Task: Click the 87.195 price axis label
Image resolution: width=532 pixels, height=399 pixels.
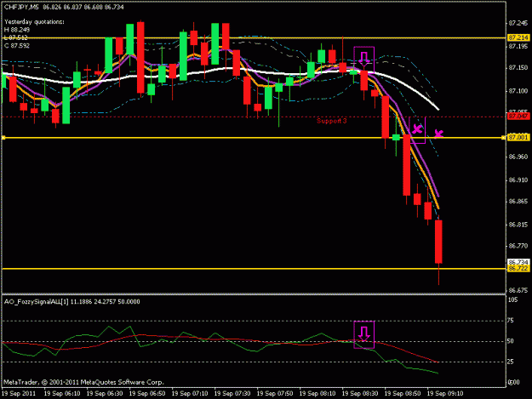Action: [x=518, y=46]
